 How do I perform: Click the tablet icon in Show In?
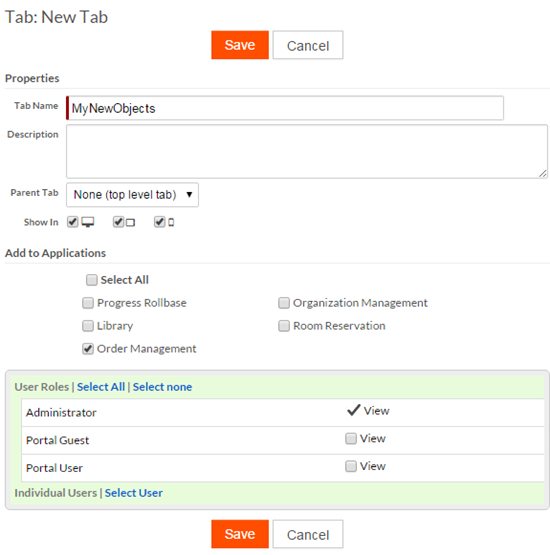point(130,223)
